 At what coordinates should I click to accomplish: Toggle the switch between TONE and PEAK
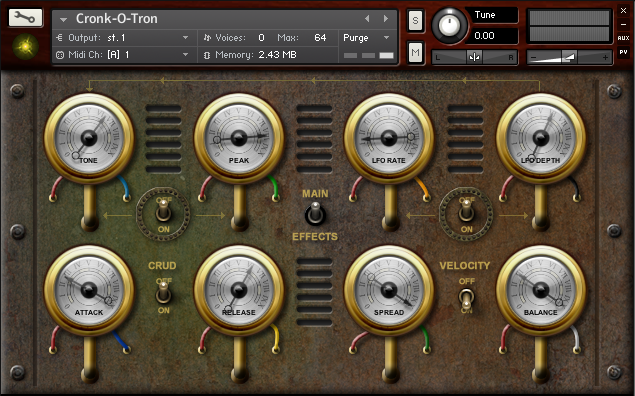163,211
